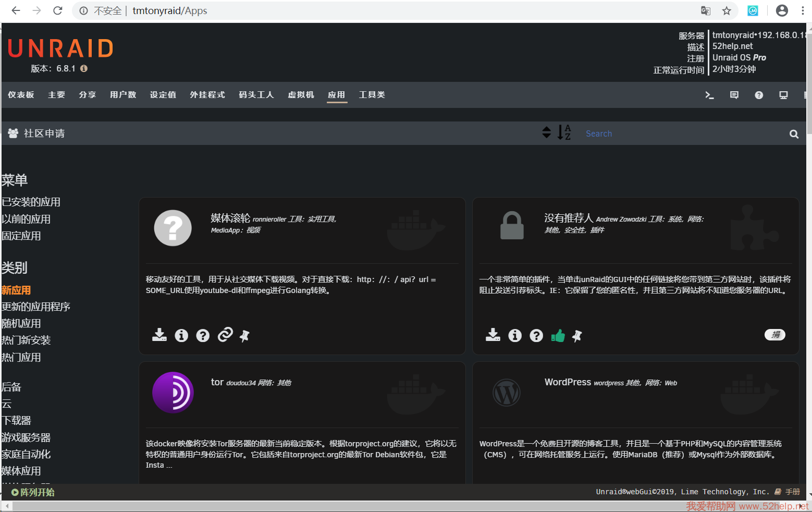Image resolution: width=812 pixels, height=512 pixels.
Task: Click the 捐 donate button on 没有推荐人 card
Action: pyautogui.click(x=774, y=335)
